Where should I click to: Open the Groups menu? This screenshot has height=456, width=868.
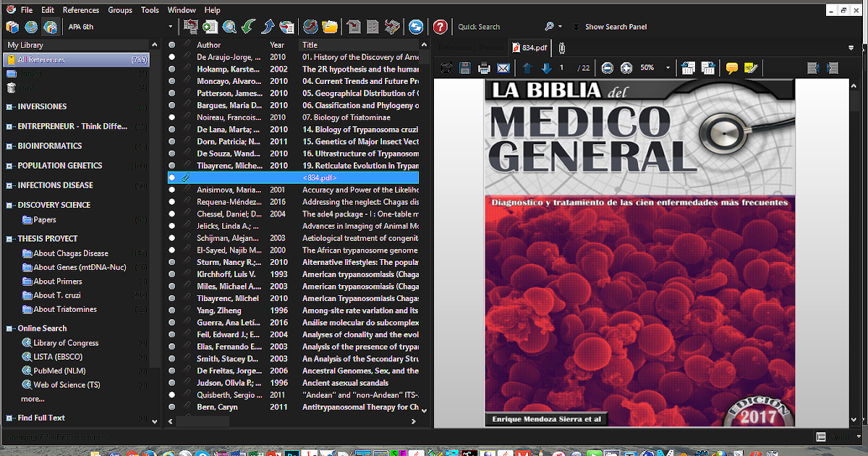(120, 10)
